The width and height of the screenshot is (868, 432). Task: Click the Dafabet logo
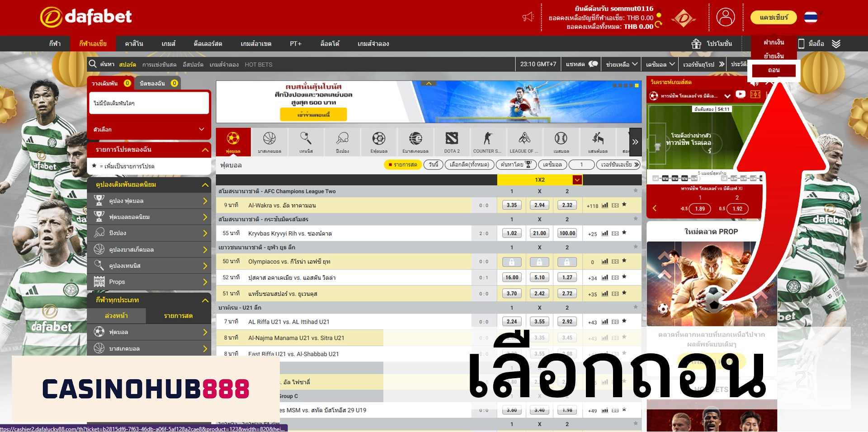86,17
